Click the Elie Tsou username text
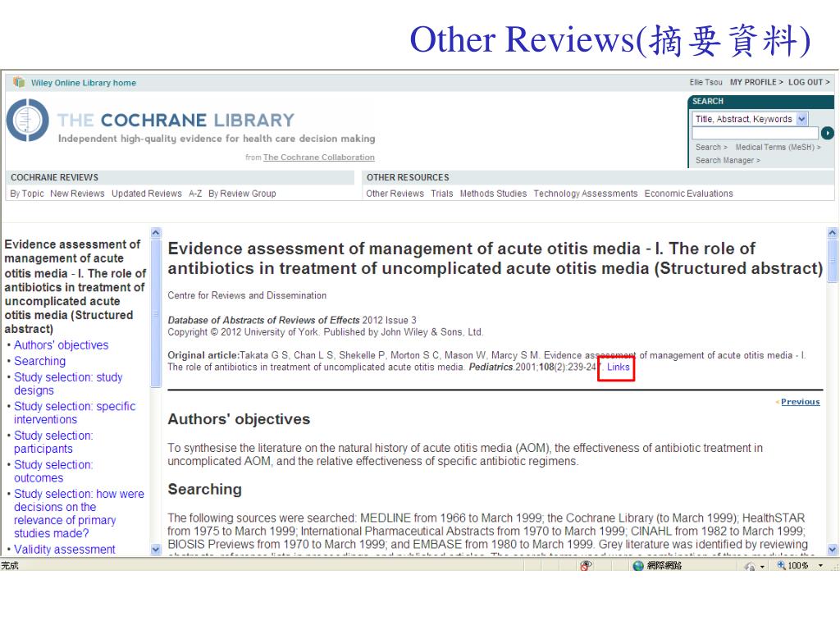 pyautogui.click(x=705, y=82)
